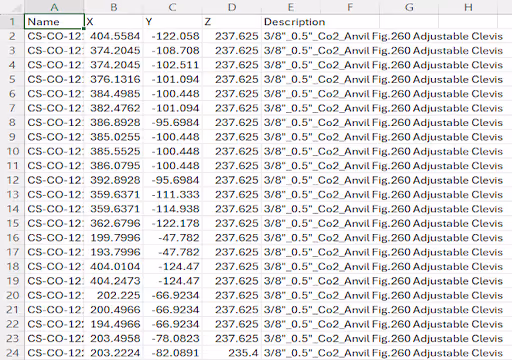The width and height of the screenshot is (512, 360).
Task: Select column D header
Action: click(232, 7)
